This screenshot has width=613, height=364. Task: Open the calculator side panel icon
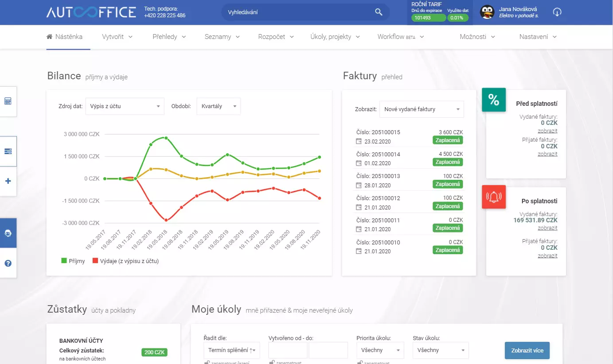tap(8, 101)
